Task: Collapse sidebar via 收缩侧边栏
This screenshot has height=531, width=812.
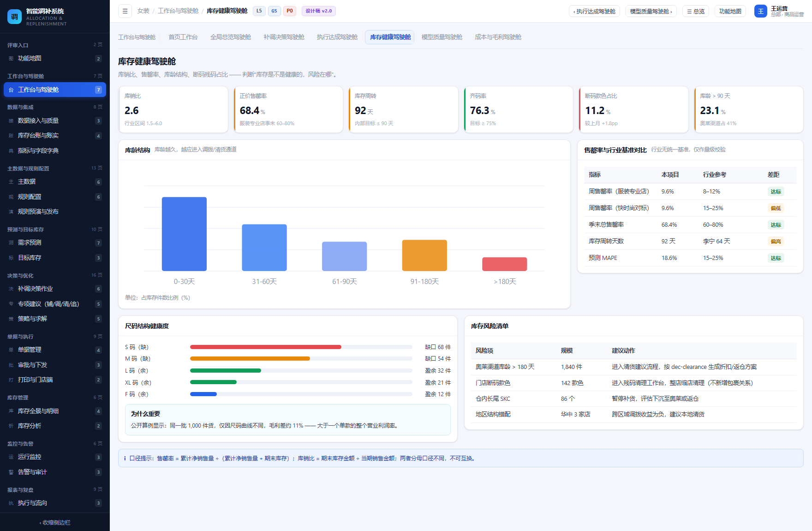Action: [x=55, y=523]
